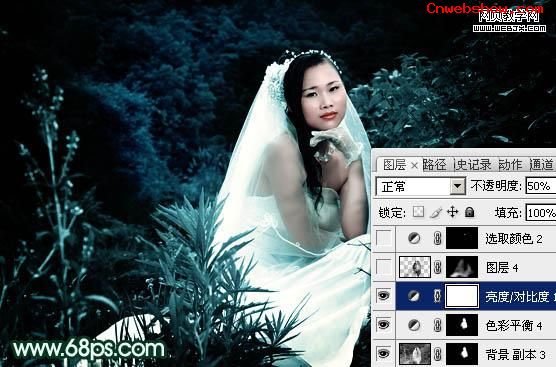This screenshot has width=556, height=367.
Task: Click the lock position move icon
Action: pos(452,212)
